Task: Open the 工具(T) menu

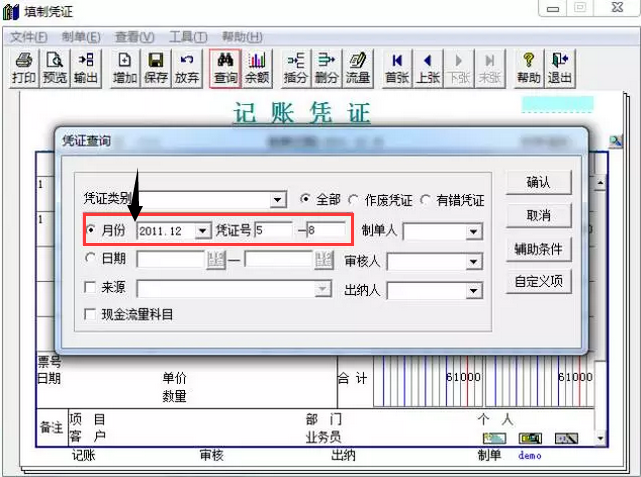Action: coord(188,37)
